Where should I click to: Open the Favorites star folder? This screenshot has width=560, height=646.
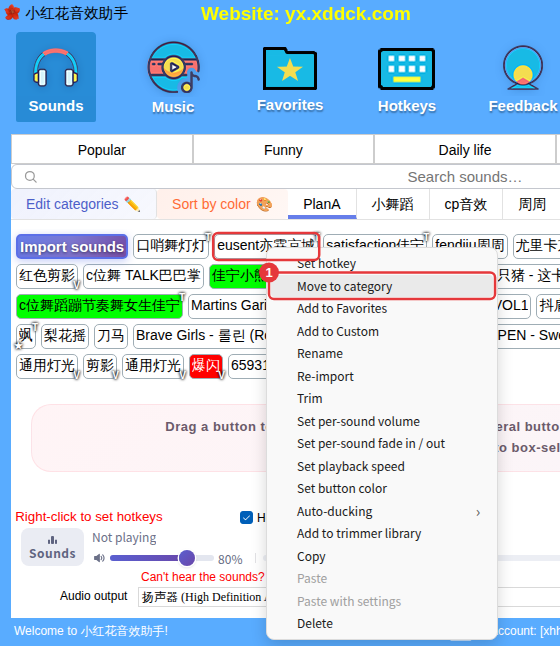(x=290, y=77)
